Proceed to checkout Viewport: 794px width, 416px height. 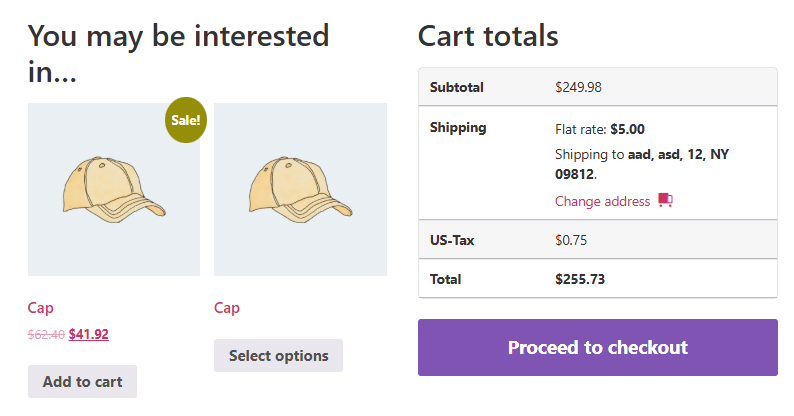pos(598,348)
